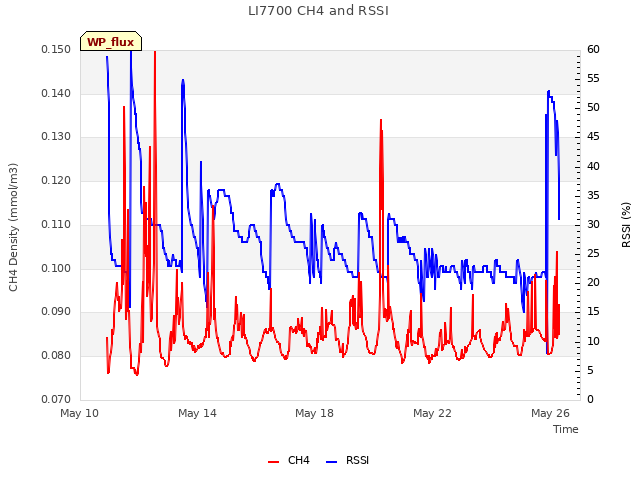Click the WP_flux label box
This screenshot has height=480, width=640.
pos(111,41)
